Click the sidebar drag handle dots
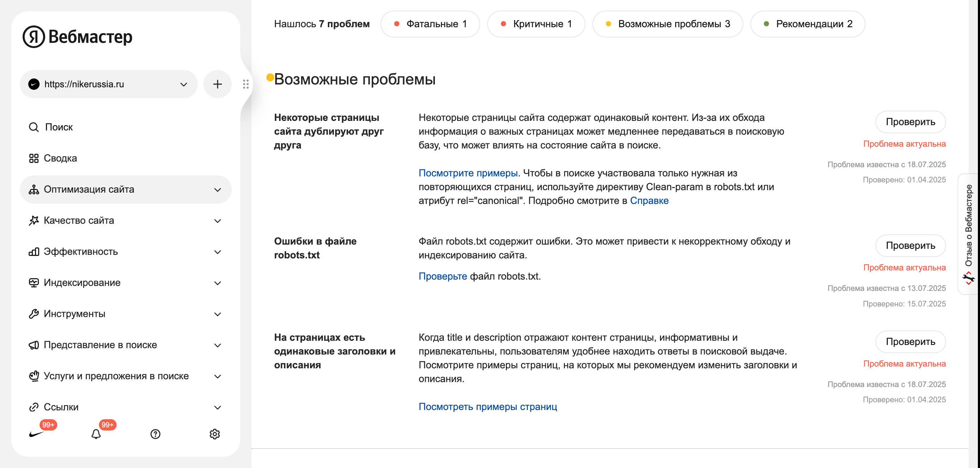Image resolution: width=980 pixels, height=468 pixels. (x=246, y=84)
